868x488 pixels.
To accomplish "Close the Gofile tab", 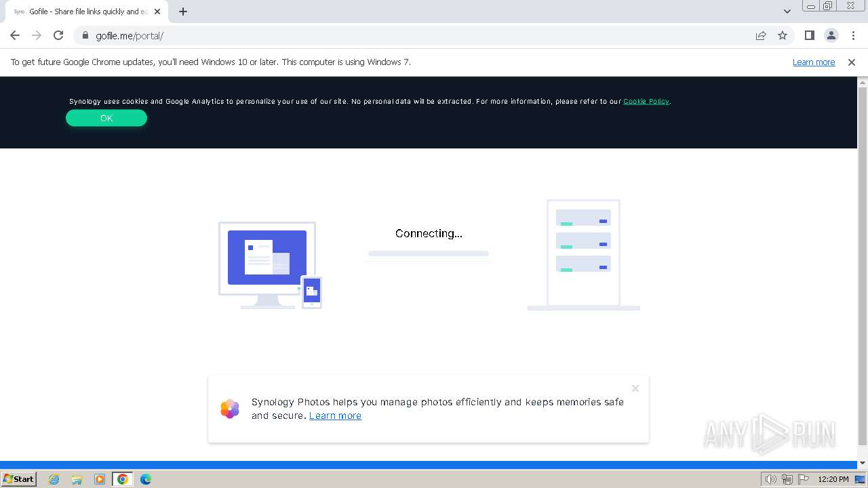I will point(157,12).
